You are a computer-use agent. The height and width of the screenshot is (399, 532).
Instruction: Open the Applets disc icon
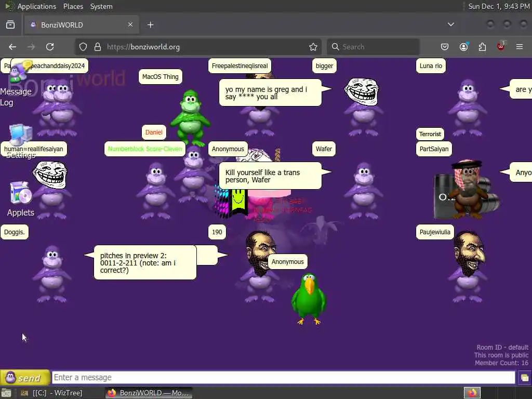tap(20, 194)
